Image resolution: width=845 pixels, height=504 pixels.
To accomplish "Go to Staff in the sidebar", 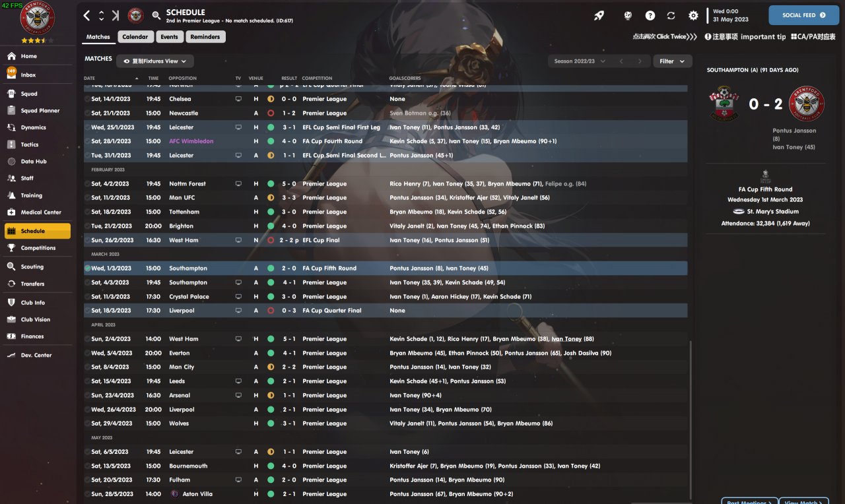I will (x=36, y=178).
